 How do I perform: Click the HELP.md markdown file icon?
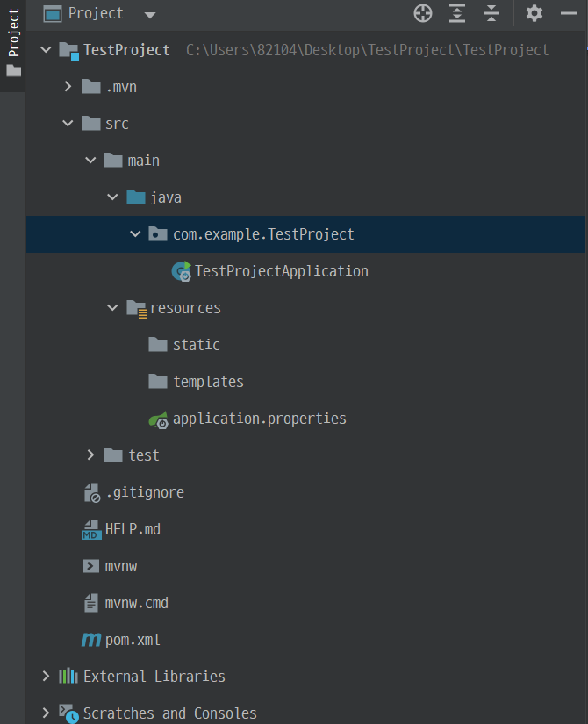pyautogui.click(x=91, y=529)
